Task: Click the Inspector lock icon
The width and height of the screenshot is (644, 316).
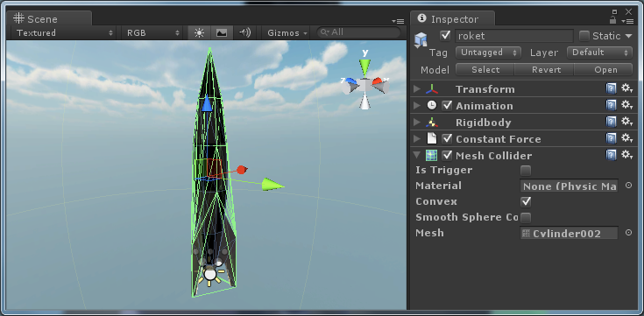Action: pos(612,20)
